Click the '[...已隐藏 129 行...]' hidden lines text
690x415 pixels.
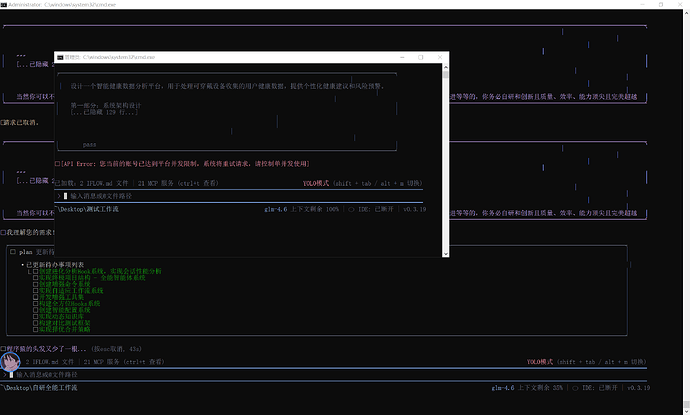tap(104, 112)
